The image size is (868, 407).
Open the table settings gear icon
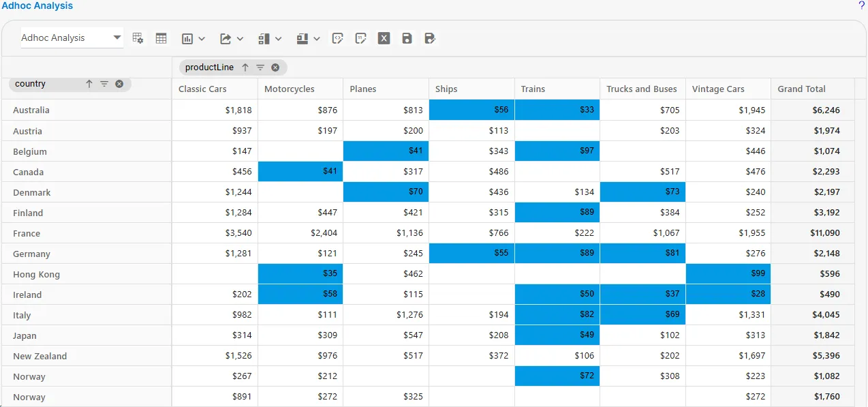click(x=138, y=39)
